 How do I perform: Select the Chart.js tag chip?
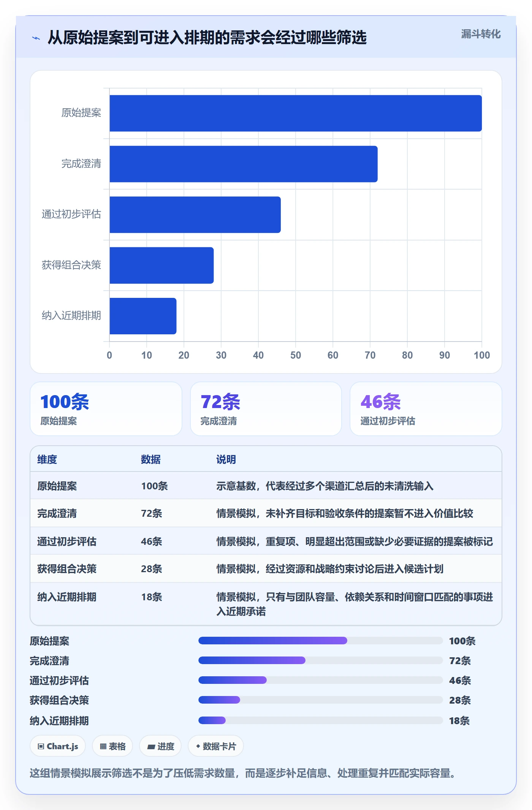coord(58,746)
